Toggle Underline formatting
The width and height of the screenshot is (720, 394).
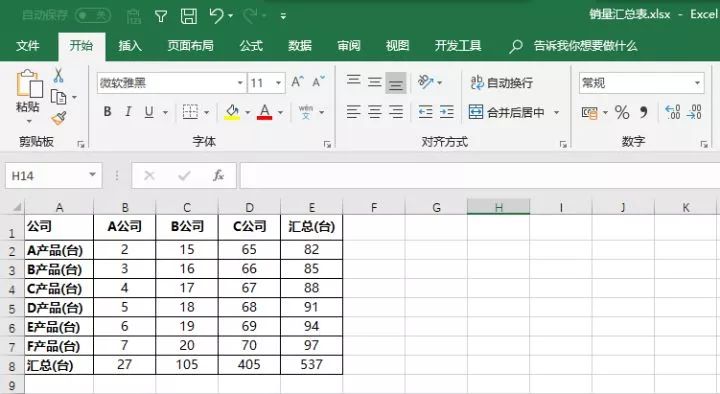149,112
